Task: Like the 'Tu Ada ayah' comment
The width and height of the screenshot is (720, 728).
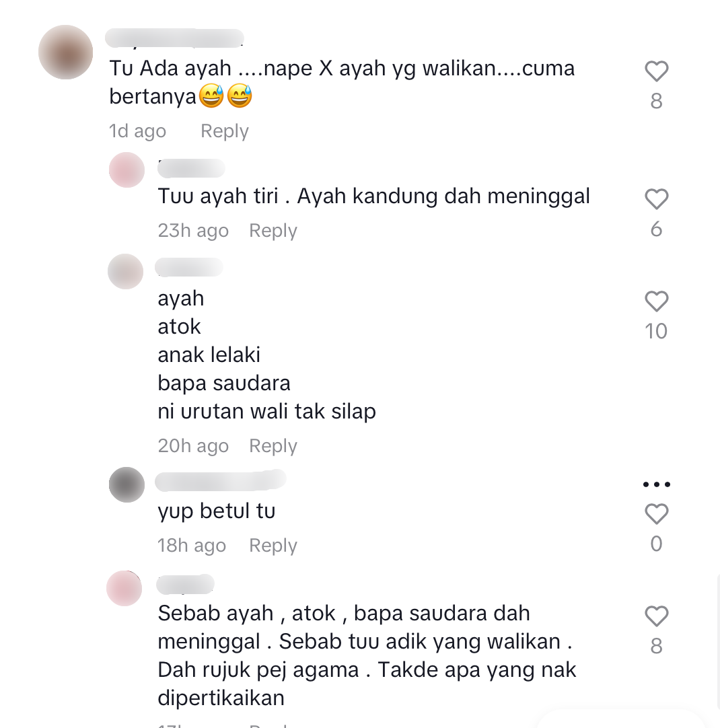Action: 656,71
